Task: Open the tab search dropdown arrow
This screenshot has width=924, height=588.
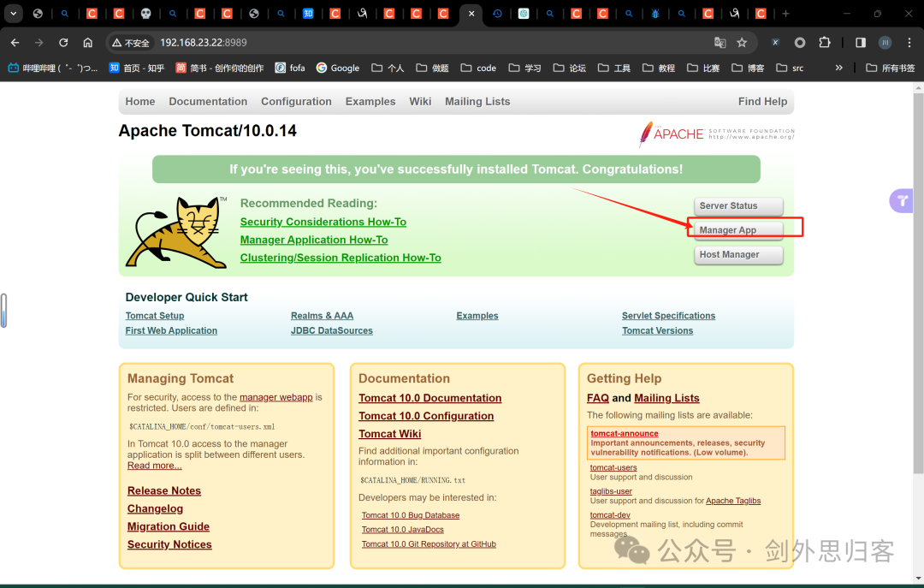Action: tap(13, 14)
